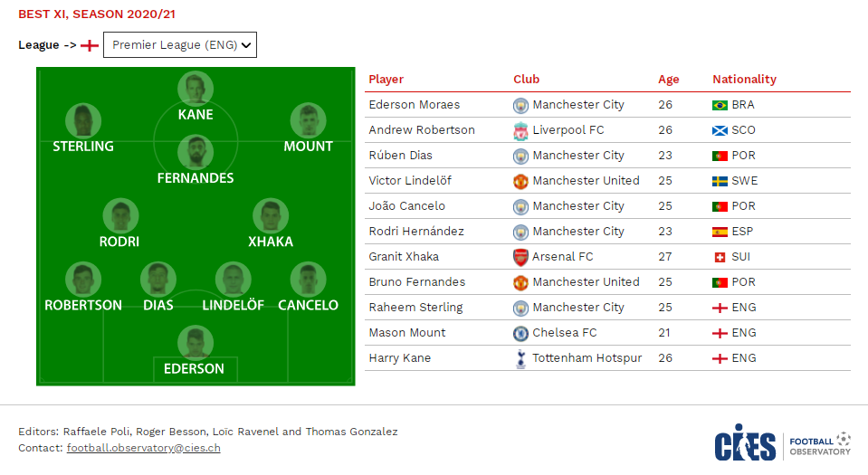Click the Chelsea FC crest icon
Screen dimensions: 868x475
click(520, 333)
